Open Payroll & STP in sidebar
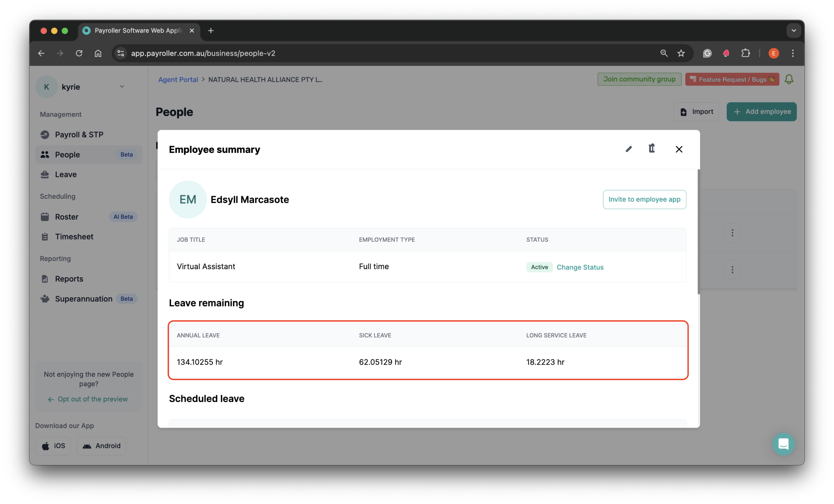The width and height of the screenshot is (834, 504). pos(79,135)
